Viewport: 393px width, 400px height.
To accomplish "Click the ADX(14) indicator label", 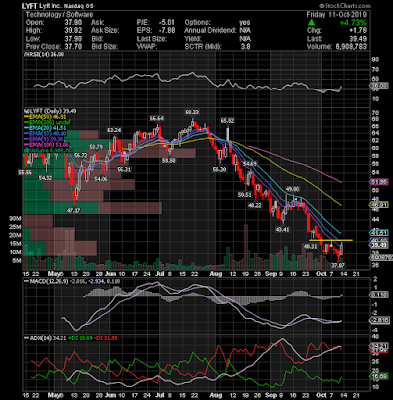I will 38,338.
